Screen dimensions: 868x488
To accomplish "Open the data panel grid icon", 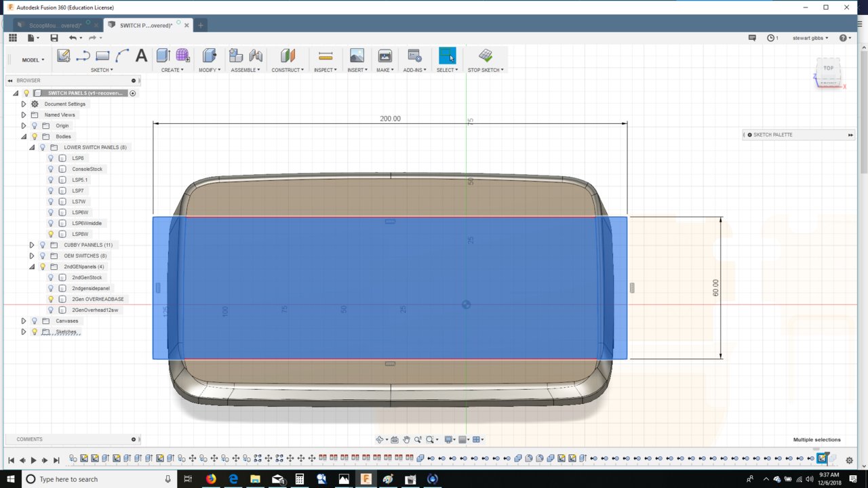I will (14, 38).
